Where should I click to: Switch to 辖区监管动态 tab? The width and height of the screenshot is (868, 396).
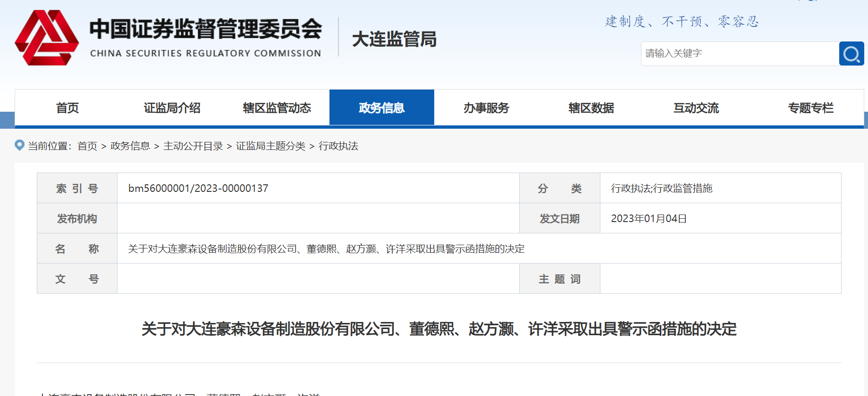click(x=277, y=108)
